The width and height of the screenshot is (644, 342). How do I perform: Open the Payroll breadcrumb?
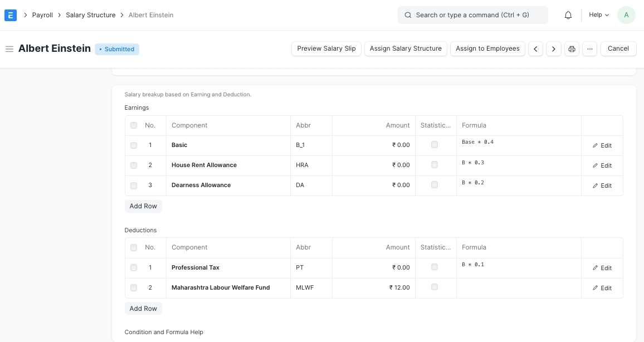click(42, 15)
